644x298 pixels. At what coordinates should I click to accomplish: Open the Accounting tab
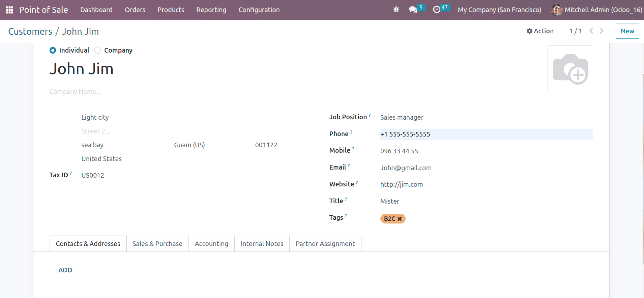pos(211,244)
